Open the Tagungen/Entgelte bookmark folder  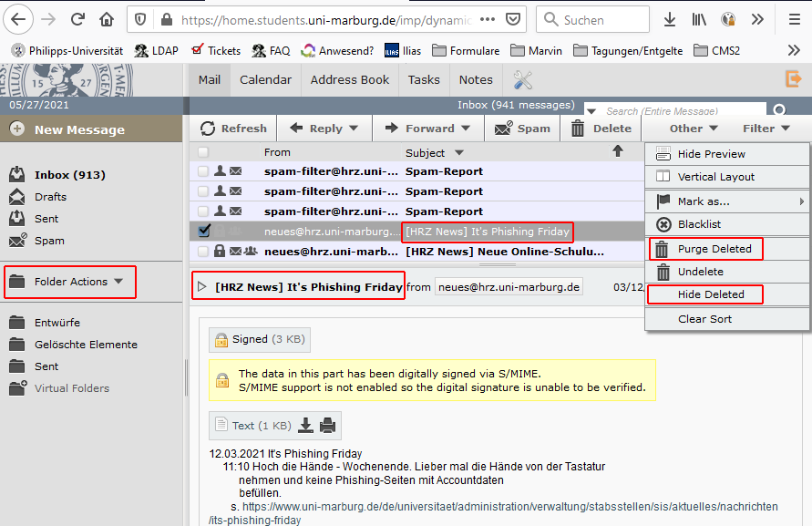(628, 50)
